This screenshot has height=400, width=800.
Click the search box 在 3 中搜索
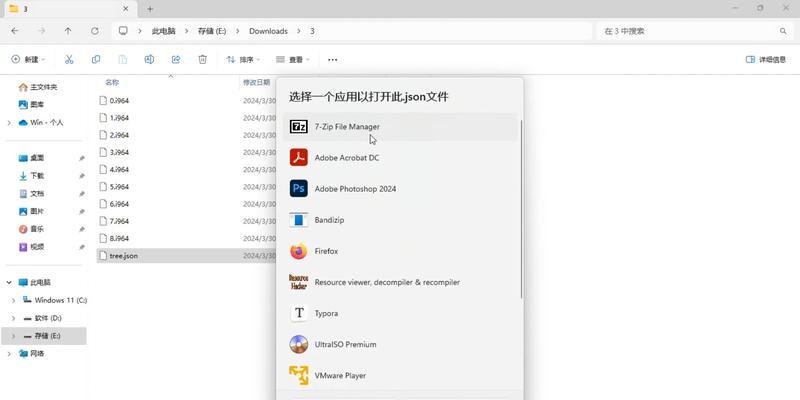(694, 31)
